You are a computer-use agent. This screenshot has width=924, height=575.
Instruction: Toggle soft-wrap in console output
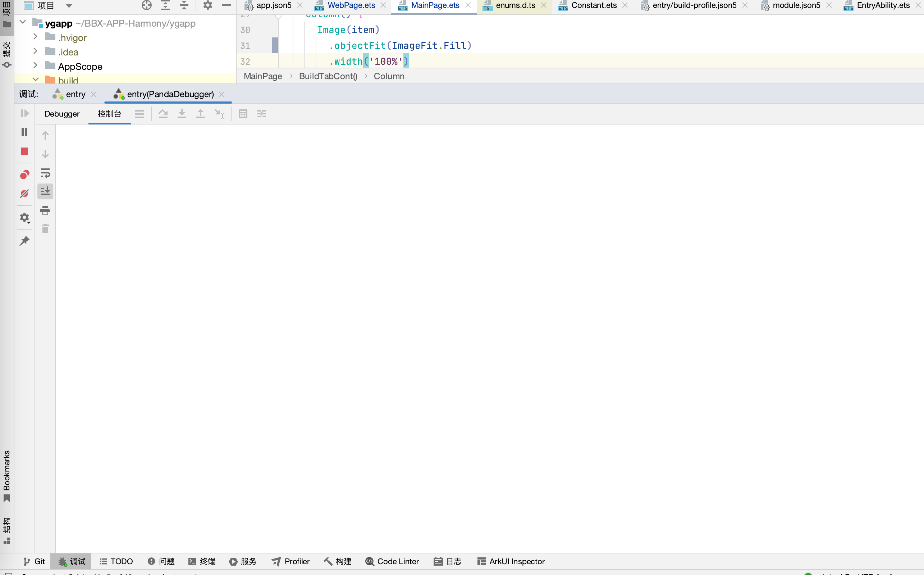(x=45, y=173)
